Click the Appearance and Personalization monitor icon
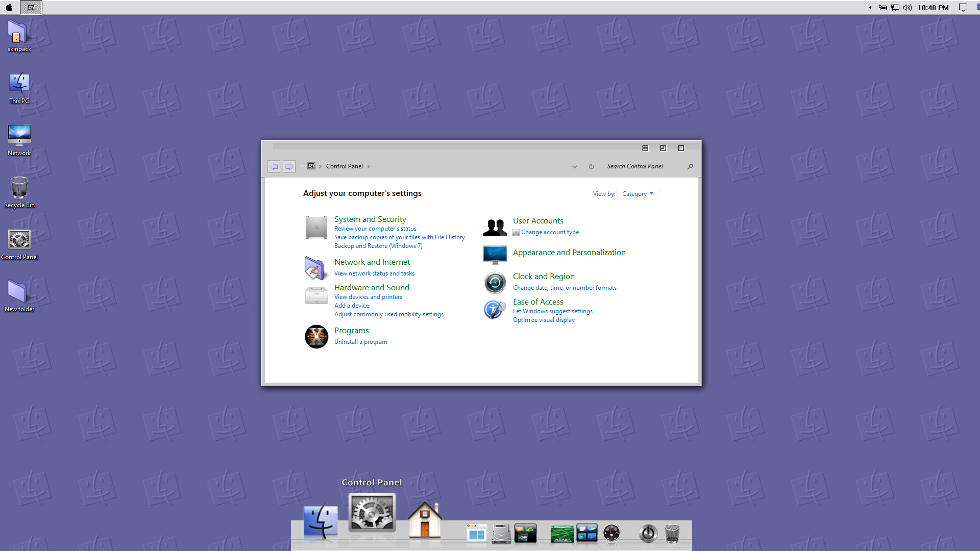Image resolution: width=980 pixels, height=551 pixels. (495, 255)
